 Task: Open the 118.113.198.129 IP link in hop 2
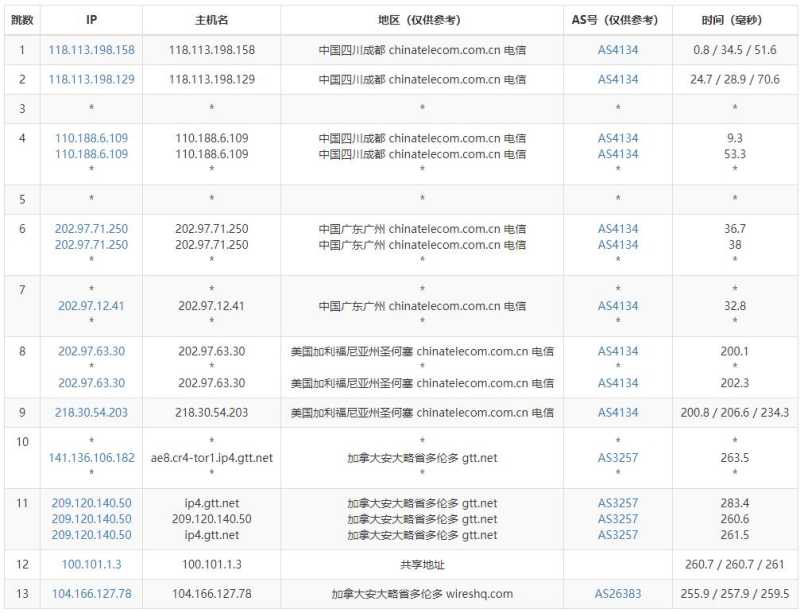point(92,80)
